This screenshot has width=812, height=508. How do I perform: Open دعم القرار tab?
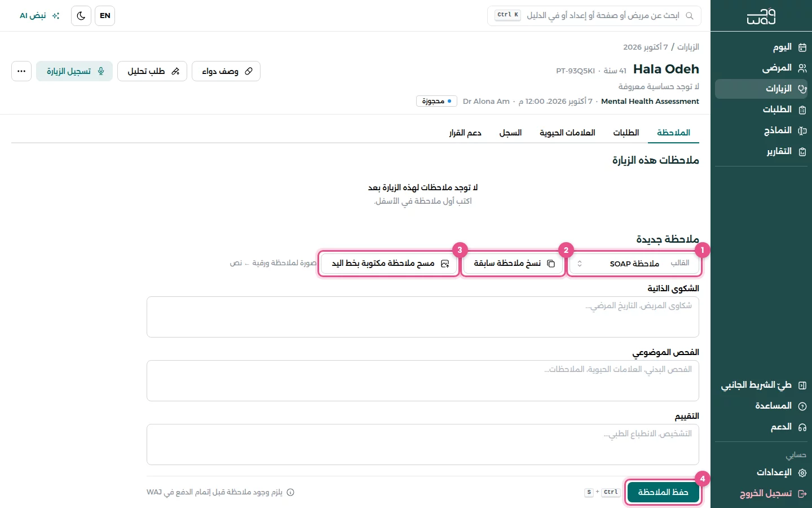[465, 133]
